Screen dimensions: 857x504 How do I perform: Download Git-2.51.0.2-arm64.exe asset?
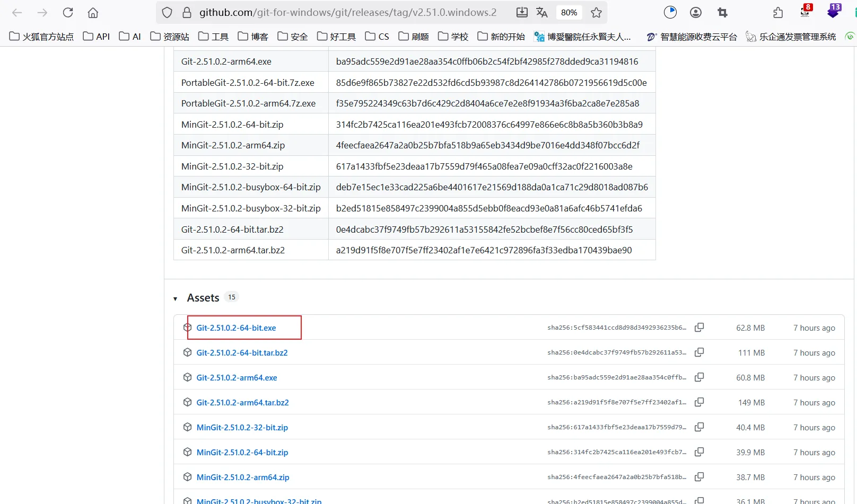point(237,378)
